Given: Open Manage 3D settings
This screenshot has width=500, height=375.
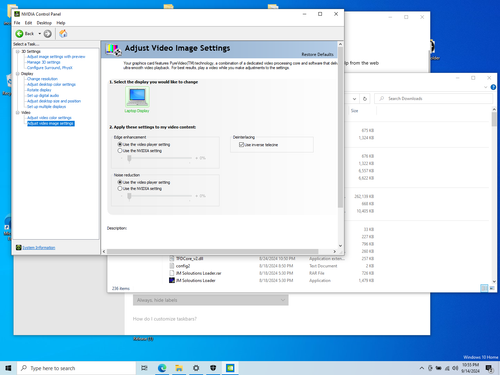Looking at the screenshot, I should 44,62.
